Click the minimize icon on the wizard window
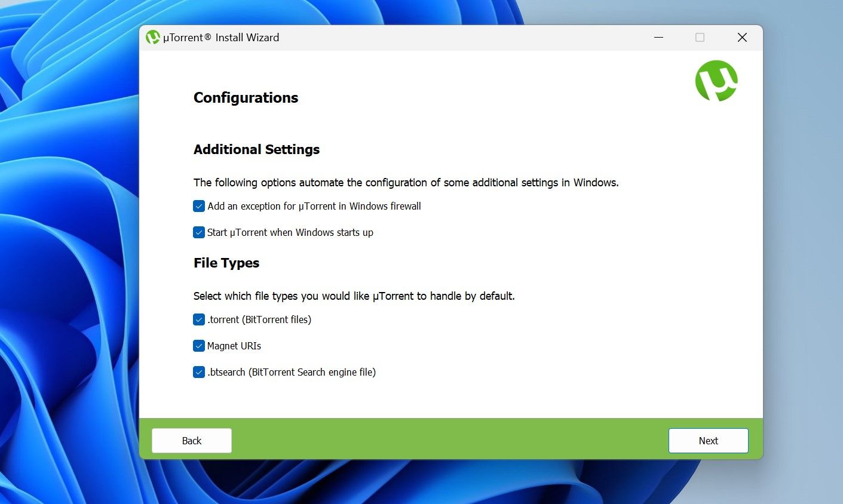 [x=658, y=37]
